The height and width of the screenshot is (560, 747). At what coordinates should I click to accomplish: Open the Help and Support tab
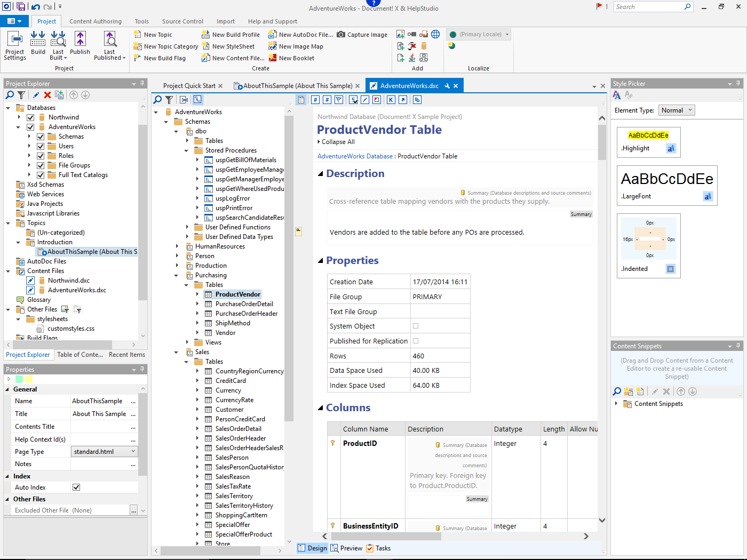point(273,21)
